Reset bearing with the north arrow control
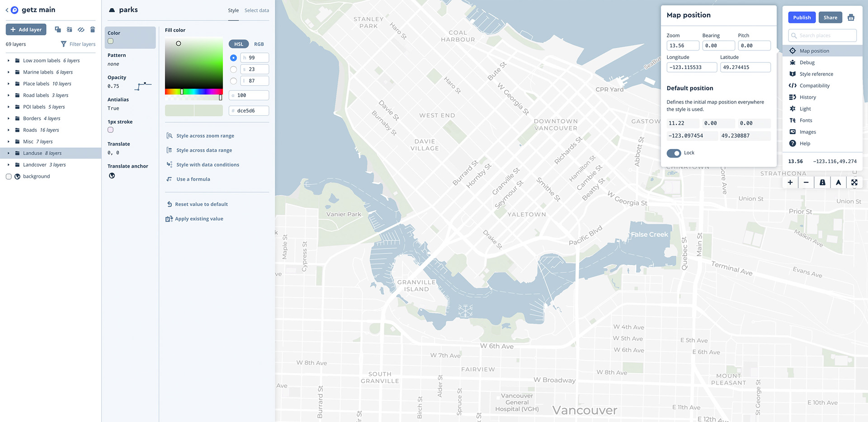The image size is (868, 422). click(838, 183)
